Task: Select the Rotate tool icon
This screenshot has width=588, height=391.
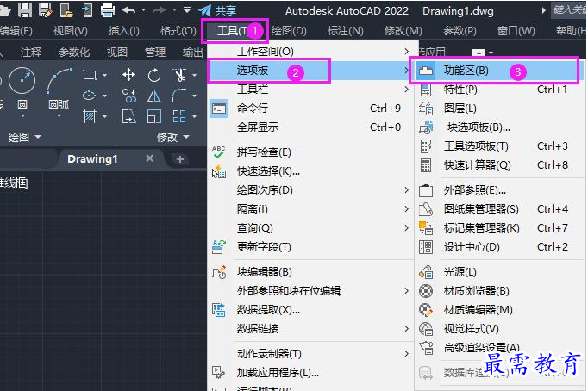Action: [154, 75]
